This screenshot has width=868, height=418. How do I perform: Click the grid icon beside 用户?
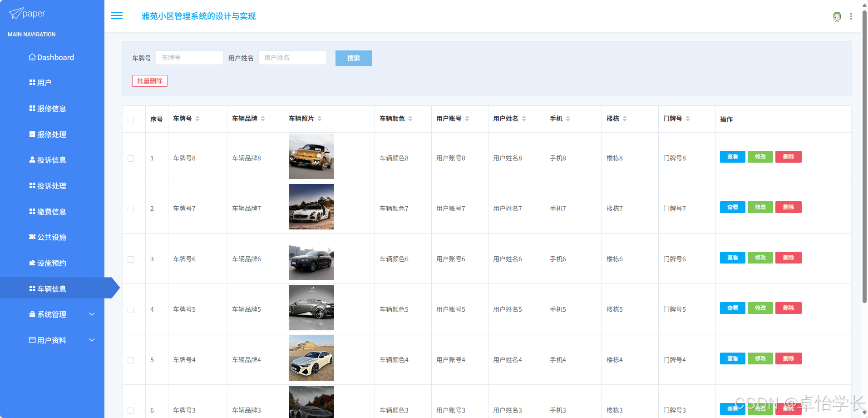click(x=32, y=83)
